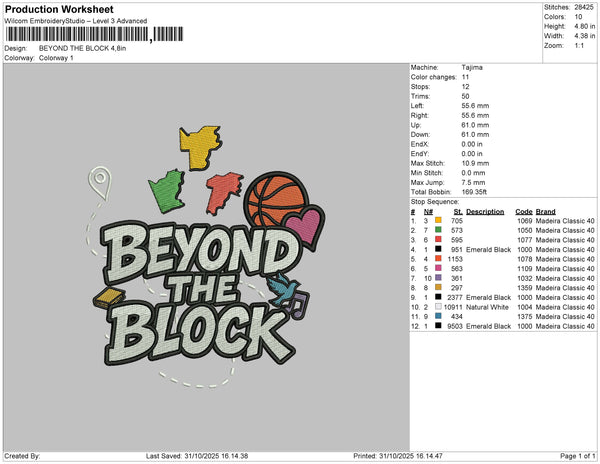Click the Colorway 1 value
Image resolution: width=600 pixels, height=464 pixels.
(56, 58)
